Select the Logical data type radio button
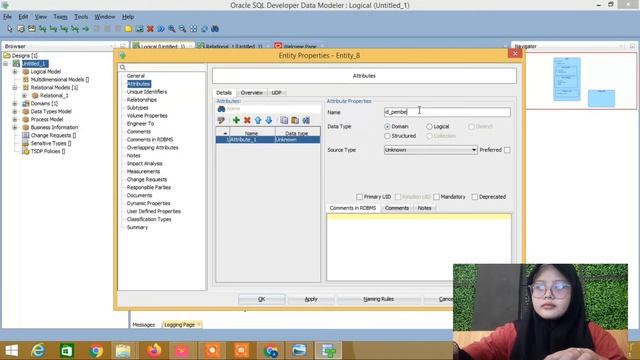The image size is (640, 360). point(429,127)
